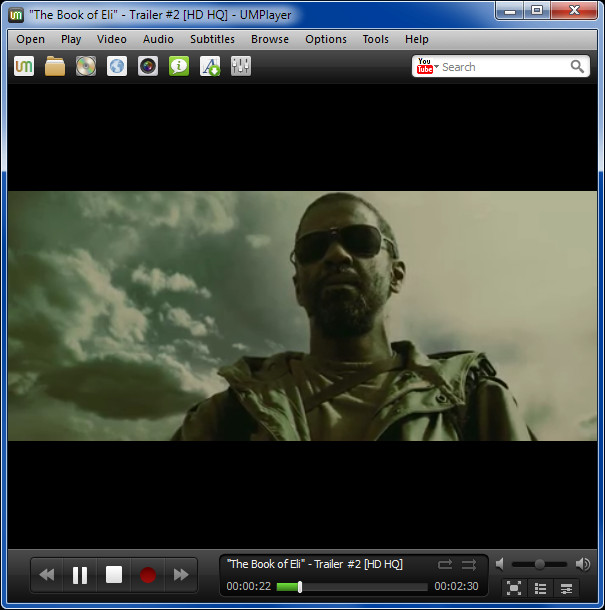Open the Audio menu

(x=158, y=39)
